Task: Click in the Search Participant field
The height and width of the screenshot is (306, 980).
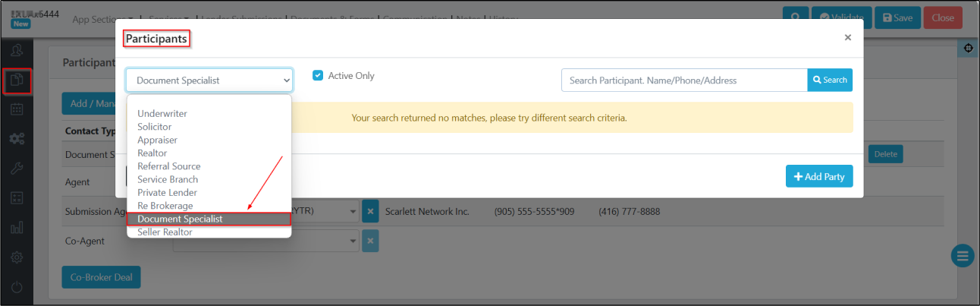Action: [684, 80]
